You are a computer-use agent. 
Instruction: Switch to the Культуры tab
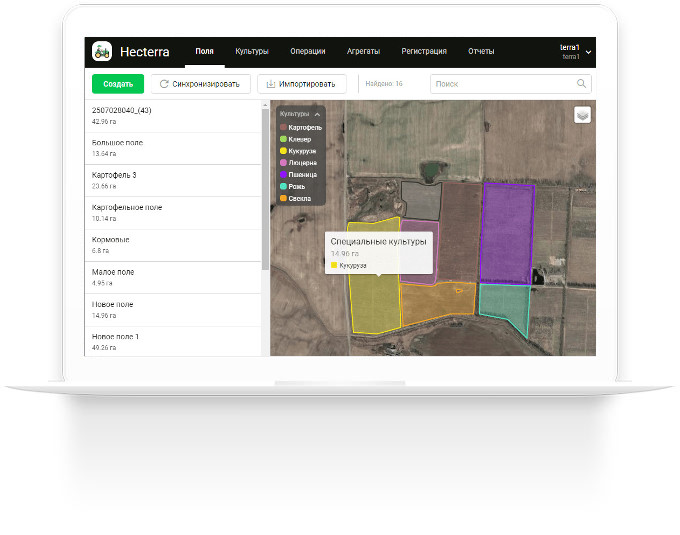point(252,51)
